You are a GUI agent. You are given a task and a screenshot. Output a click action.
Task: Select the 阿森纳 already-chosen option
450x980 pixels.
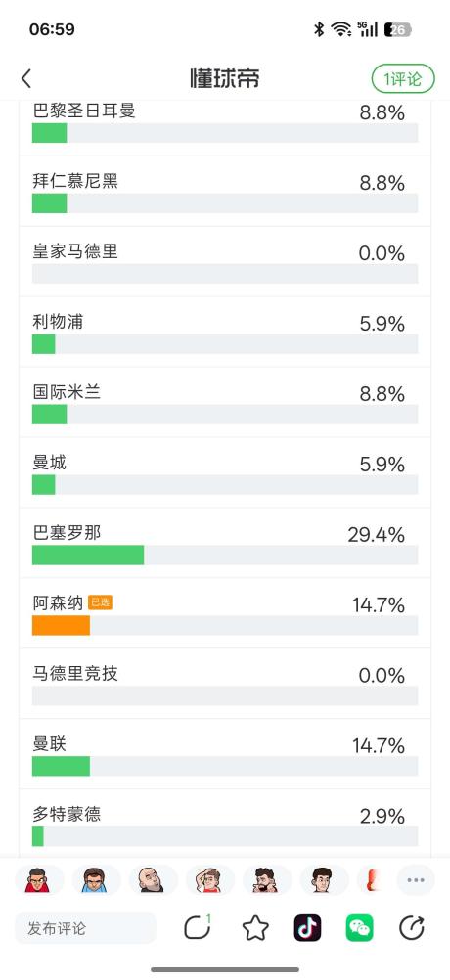[225, 613]
